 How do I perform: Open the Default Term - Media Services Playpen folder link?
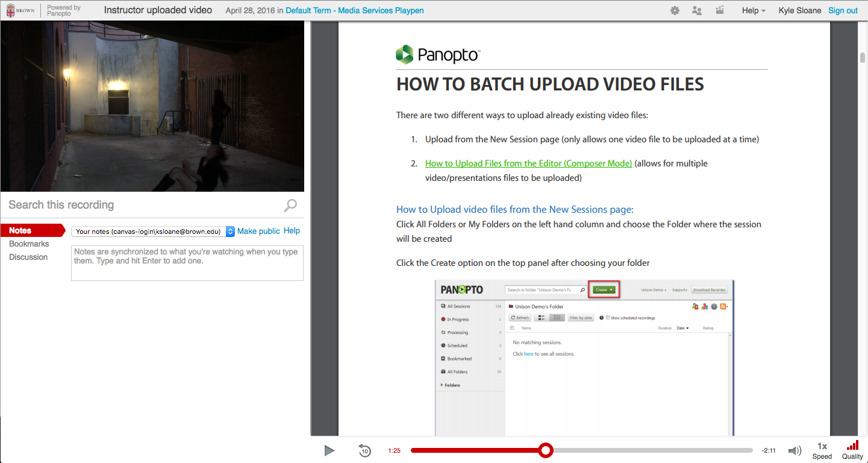355,10
